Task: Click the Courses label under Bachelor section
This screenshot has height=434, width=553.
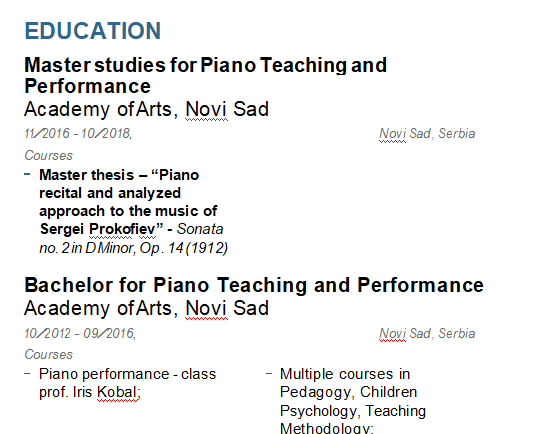Action: pyautogui.click(x=49, y=354)
